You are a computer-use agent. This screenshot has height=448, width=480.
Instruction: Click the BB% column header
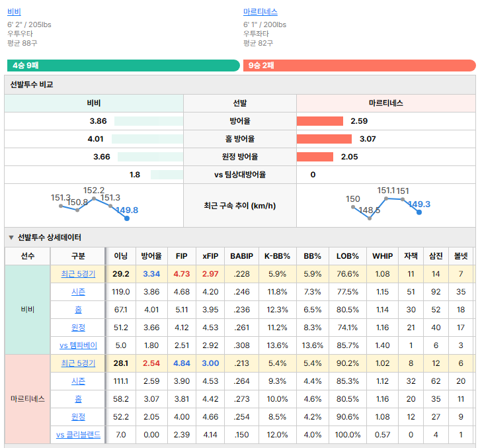[x=313, y=256]
